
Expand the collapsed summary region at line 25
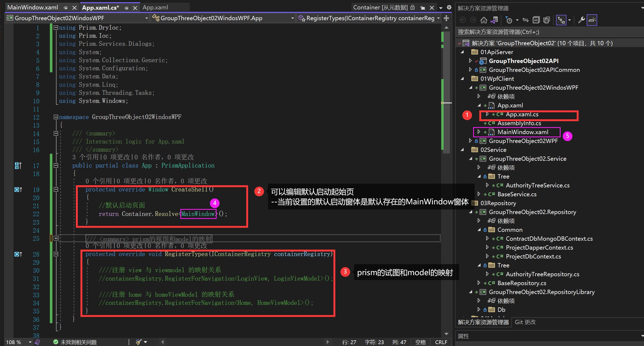tap(56, 238)
